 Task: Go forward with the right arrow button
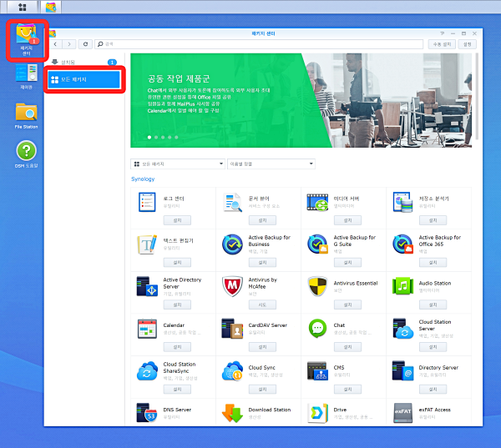coord(69,44)
